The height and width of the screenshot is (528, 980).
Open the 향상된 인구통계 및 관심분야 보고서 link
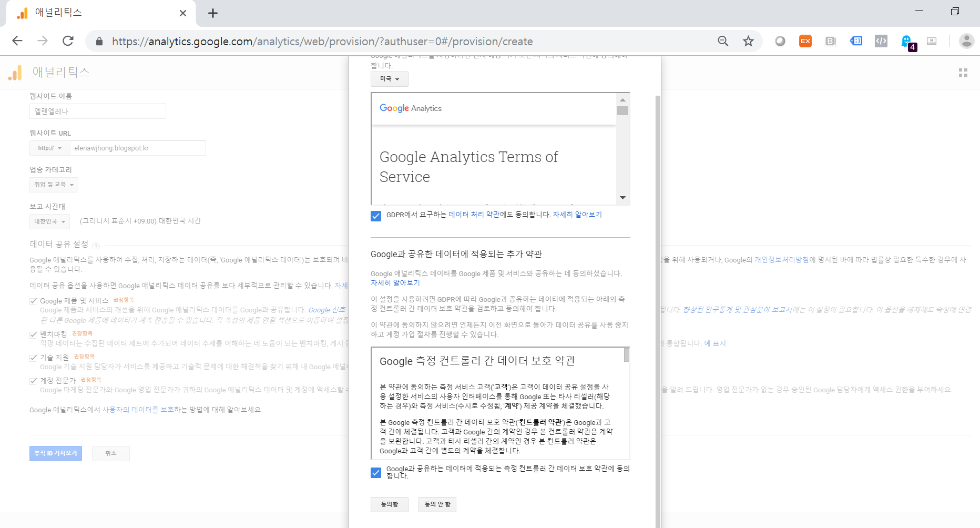737,310
